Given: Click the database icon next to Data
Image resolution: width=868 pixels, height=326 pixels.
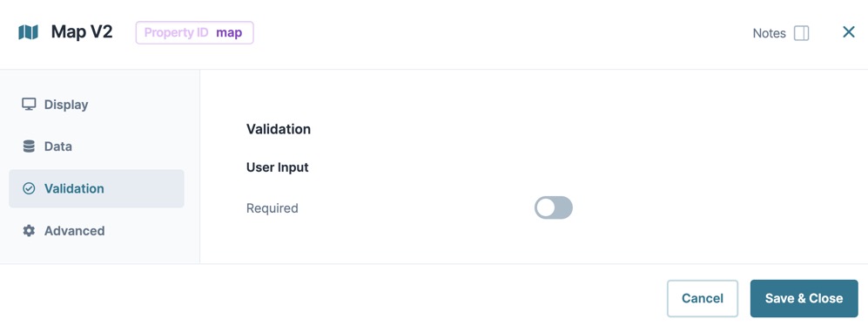Looking at the screenshot, I should [x=29, y=146].
